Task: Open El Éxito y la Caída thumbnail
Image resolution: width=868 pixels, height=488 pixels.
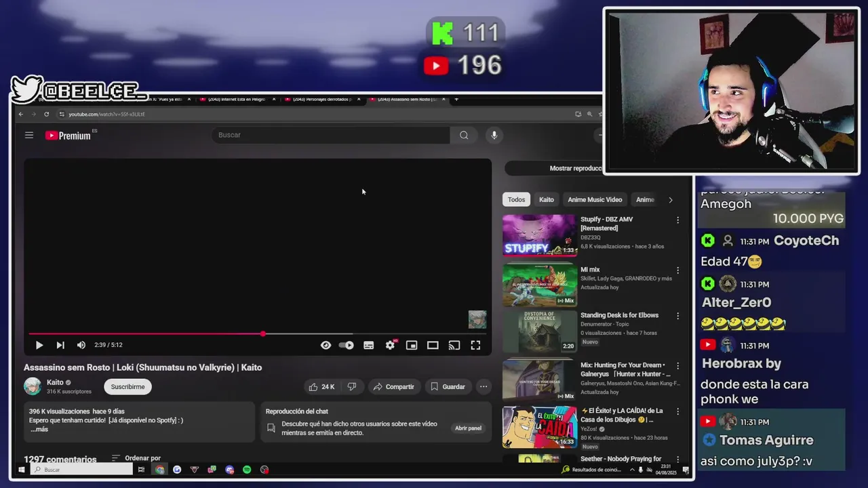Action: tap(539, 426)
